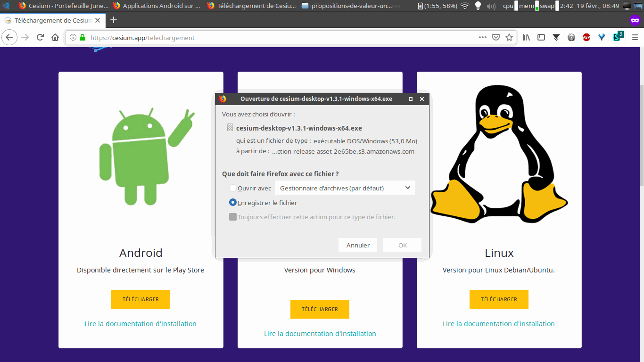Click TÉLÉCHARGER under Linux
The image size is (644, 362).
499,299
